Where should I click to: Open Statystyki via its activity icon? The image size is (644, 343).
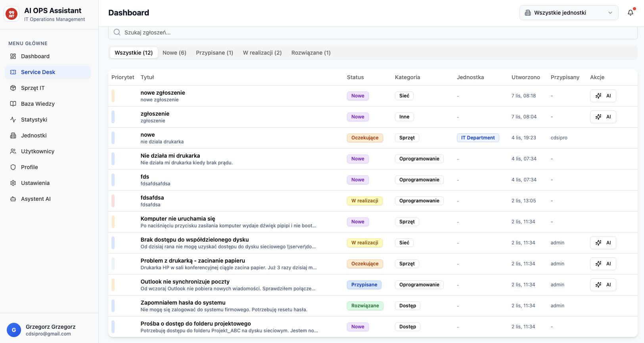(x=13, y=120)
